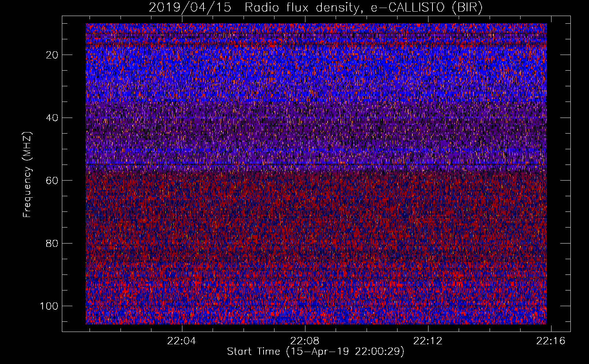The image size is (589, 364).
Task: Click the '100' frequency tick label
Action: pos(49,306)
